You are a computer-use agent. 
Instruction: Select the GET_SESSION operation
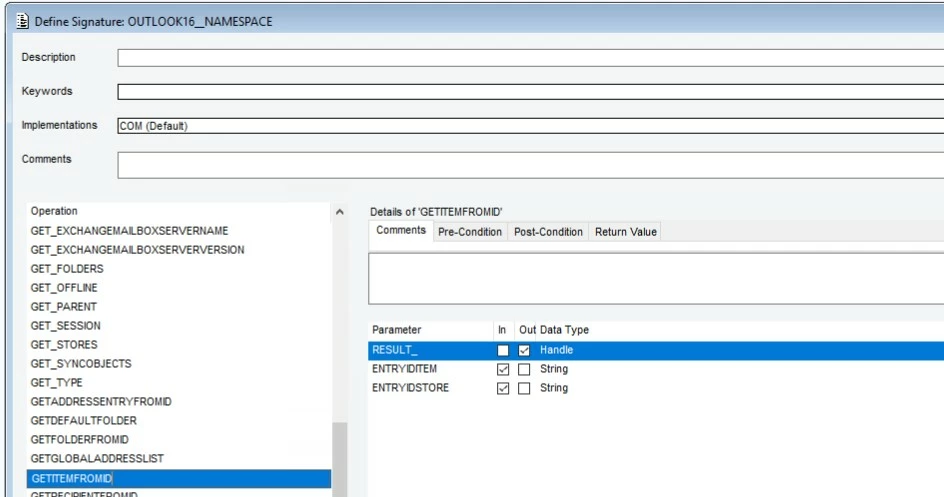[66, 326]
